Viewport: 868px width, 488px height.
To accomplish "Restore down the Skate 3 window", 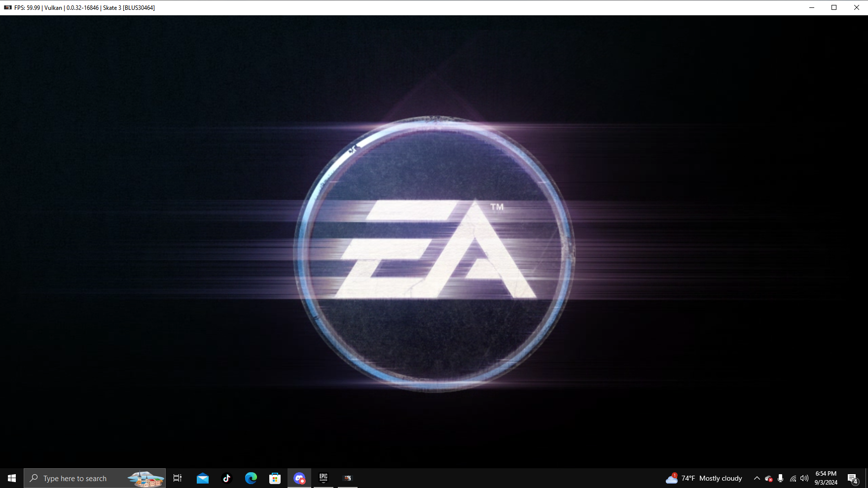I will click(x=834, y=7).
